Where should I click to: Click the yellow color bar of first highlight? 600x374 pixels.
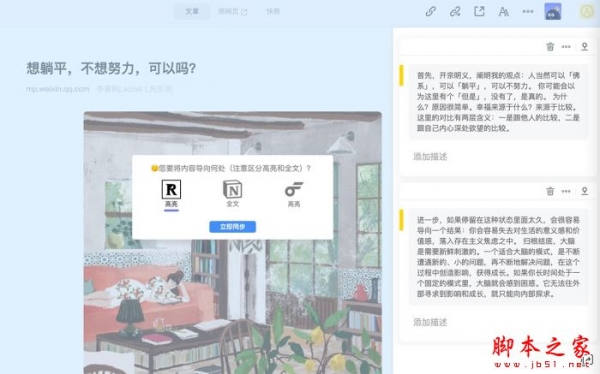point(401,75)
